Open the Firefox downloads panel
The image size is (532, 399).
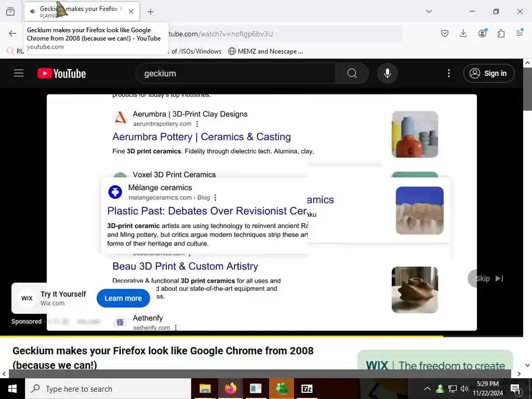point(463,33)
